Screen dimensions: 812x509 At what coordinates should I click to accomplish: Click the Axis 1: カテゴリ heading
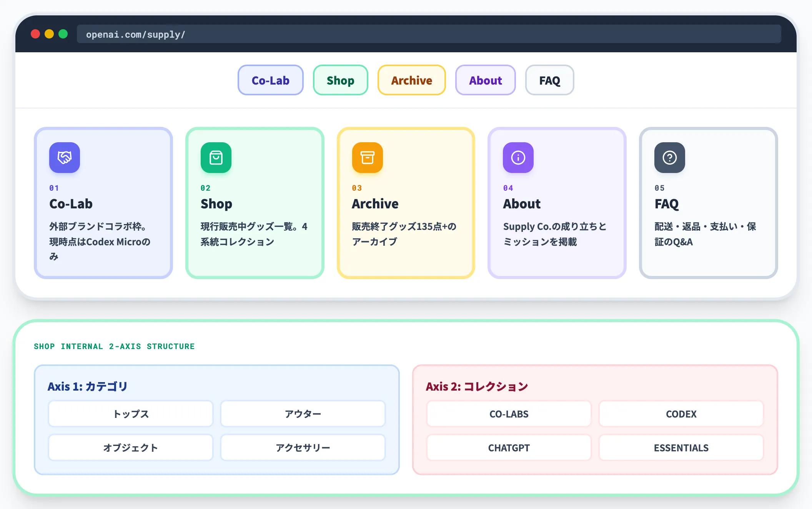coord(88,386)
